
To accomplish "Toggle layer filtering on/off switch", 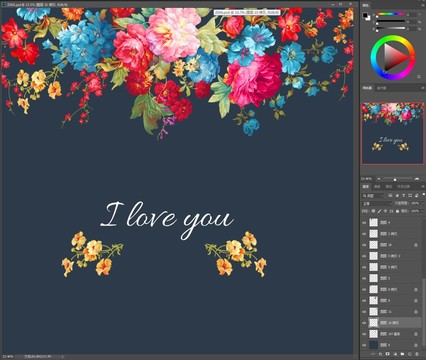I will pos(424,195).
